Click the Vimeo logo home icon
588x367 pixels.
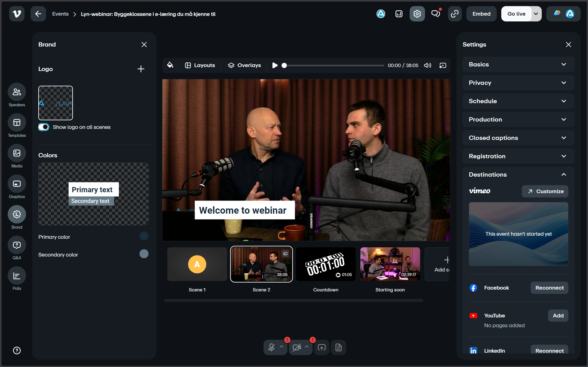click(17, 14)
